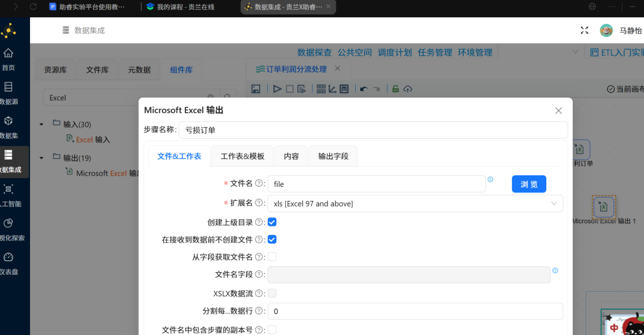Click the stop square icon in toolbar

(289, 89)
